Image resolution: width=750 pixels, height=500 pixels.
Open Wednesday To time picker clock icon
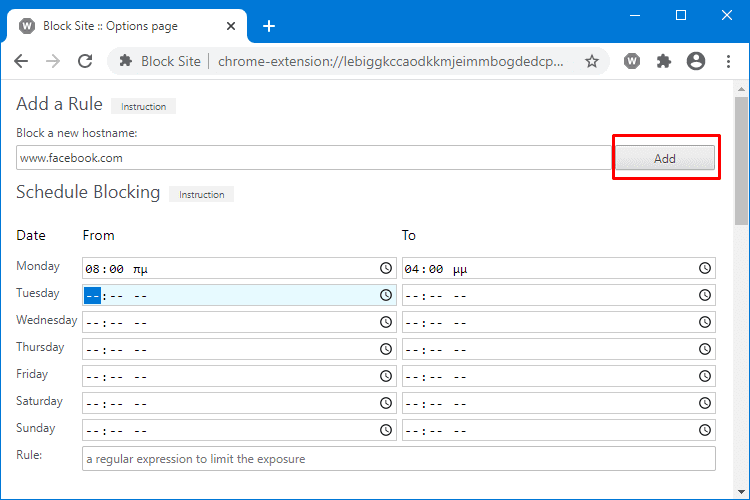click(x=705, y=322)
